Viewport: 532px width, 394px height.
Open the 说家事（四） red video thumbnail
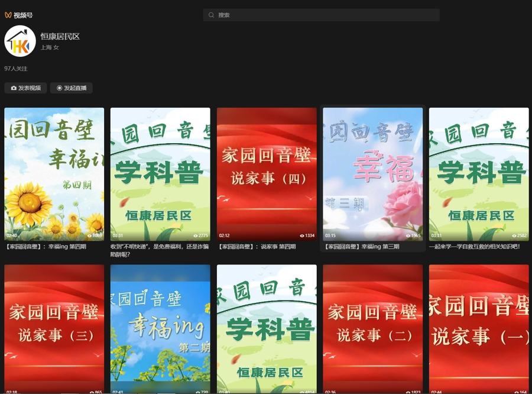(267, 174)
